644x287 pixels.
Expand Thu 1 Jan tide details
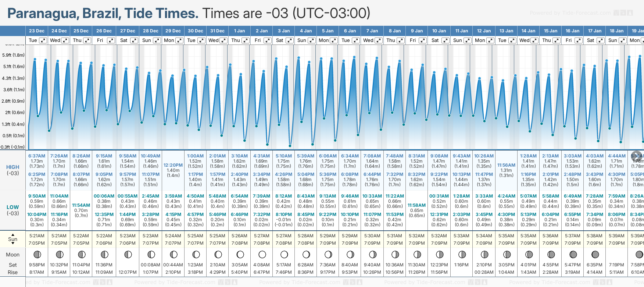246,40
